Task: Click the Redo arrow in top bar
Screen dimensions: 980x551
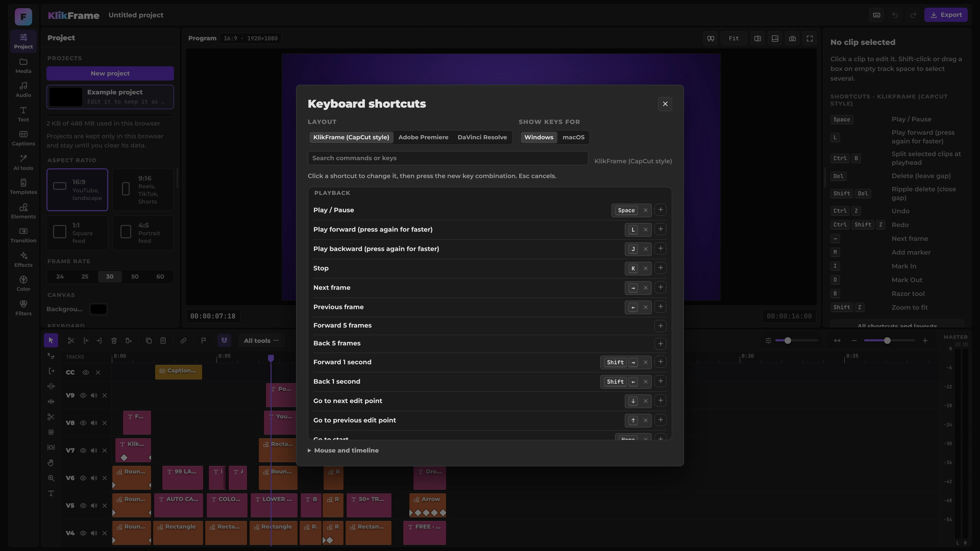Action: pyautogui.click(x=913, y=15)
